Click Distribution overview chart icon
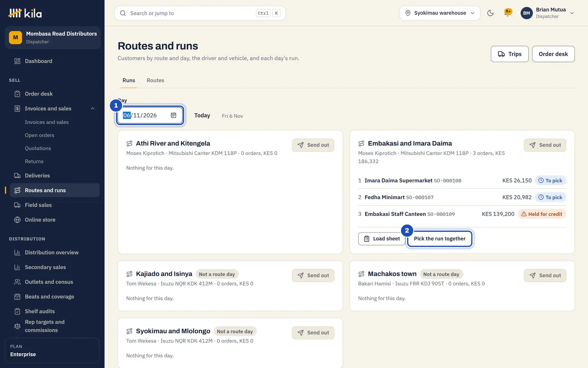Image resolution: width=588 pixels, height=368 pixels. [x=17, y=252]
